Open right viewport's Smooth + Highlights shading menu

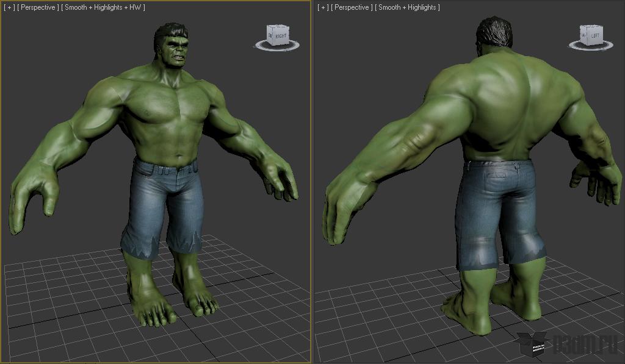coord(407,7)
